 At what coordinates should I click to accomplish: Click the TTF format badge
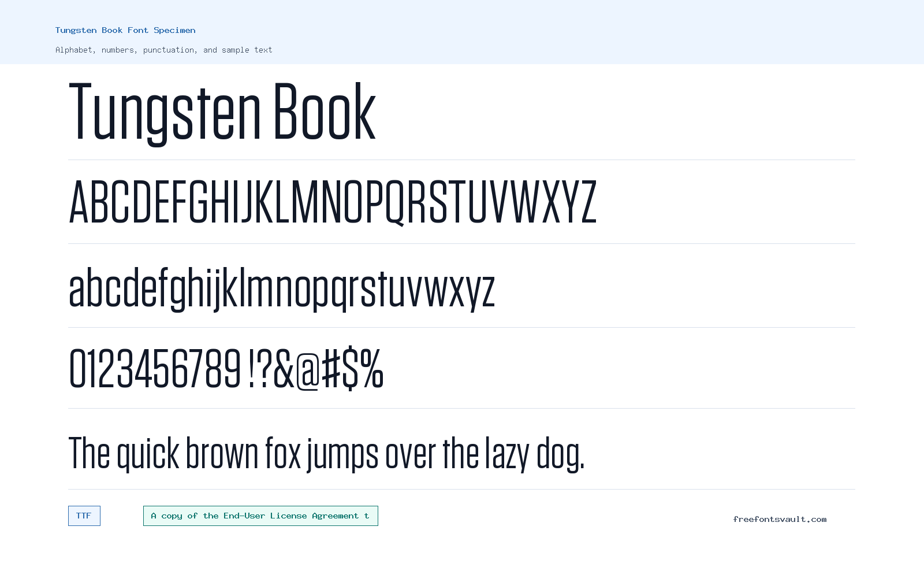(x=84, y=516)
